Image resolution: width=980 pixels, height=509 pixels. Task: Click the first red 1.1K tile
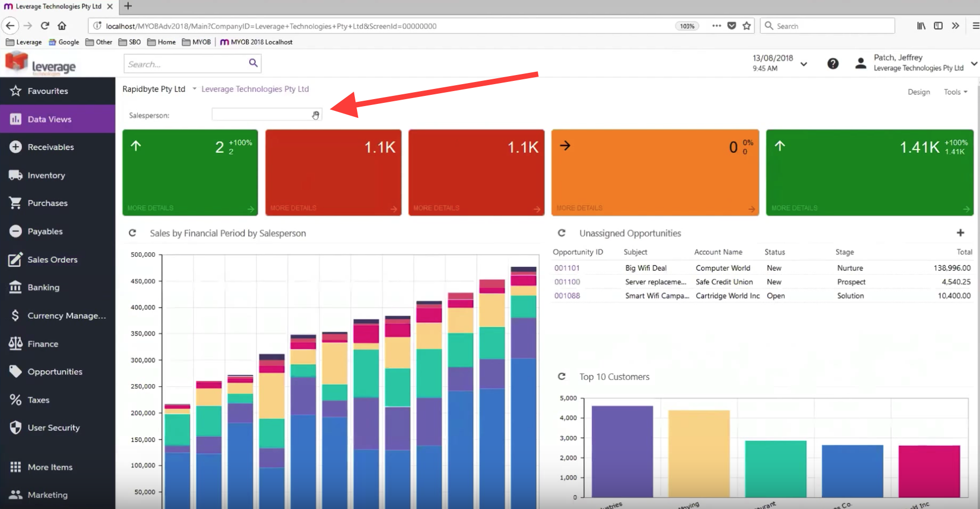coord(333,173)
